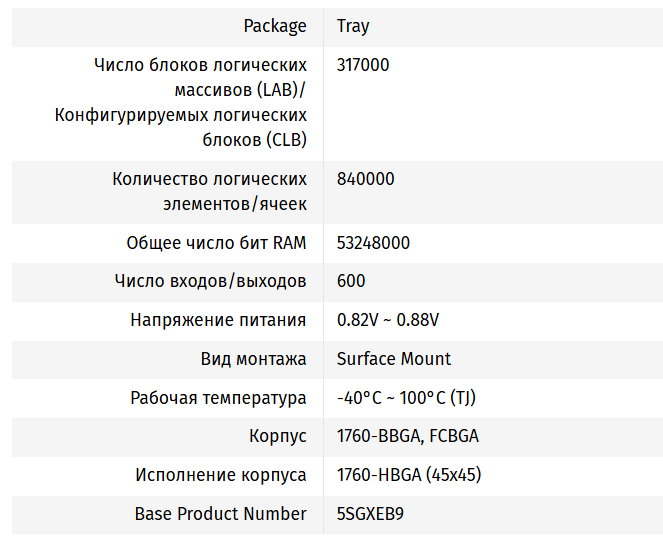Select the Общее число бит RAM label

pos(216,243)
